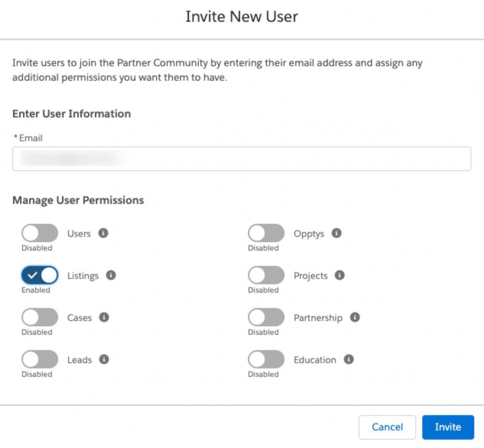Click the info icon next to Opptys

pos(336,233)
